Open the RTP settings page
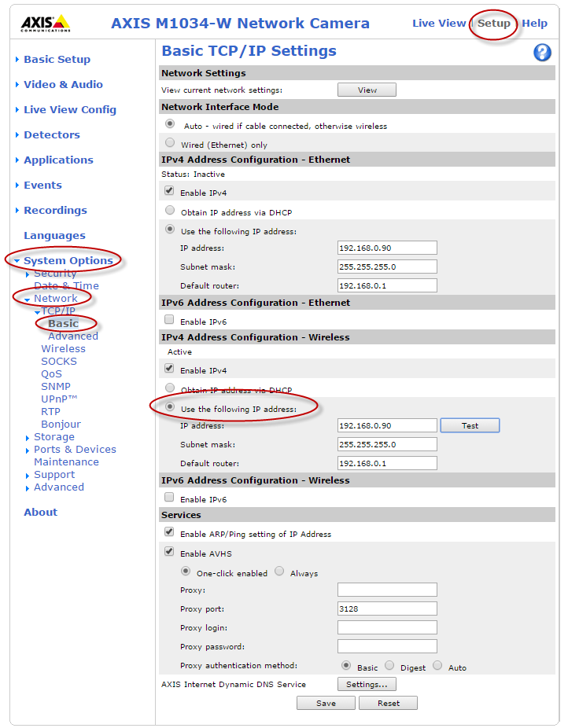568x728 pixels. [x=50, y=411]
